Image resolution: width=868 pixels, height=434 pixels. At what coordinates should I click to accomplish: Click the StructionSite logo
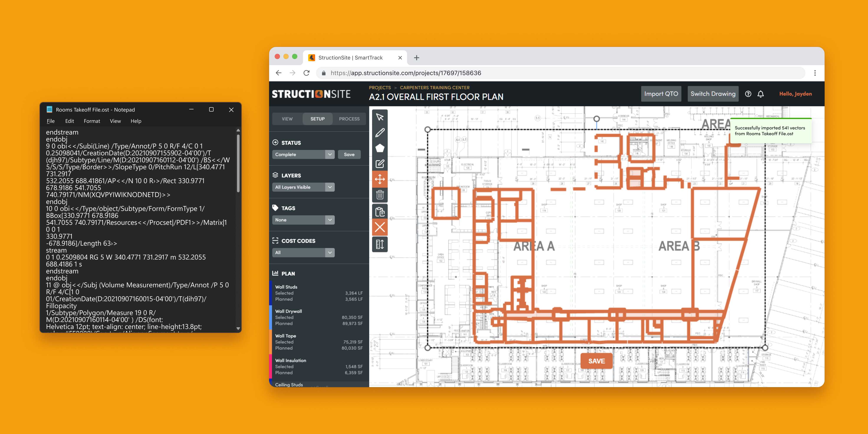pyautogui.click(x=311, y=94)
